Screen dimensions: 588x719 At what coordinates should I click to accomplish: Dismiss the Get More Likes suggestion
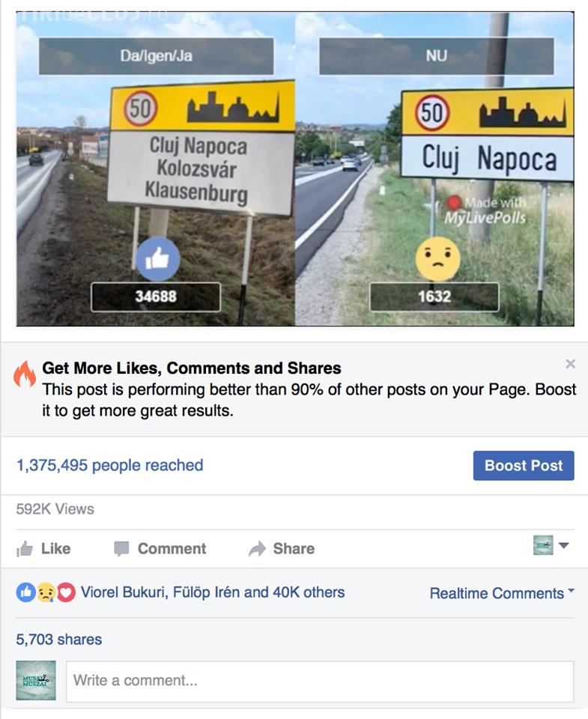[x=570, y=364]
